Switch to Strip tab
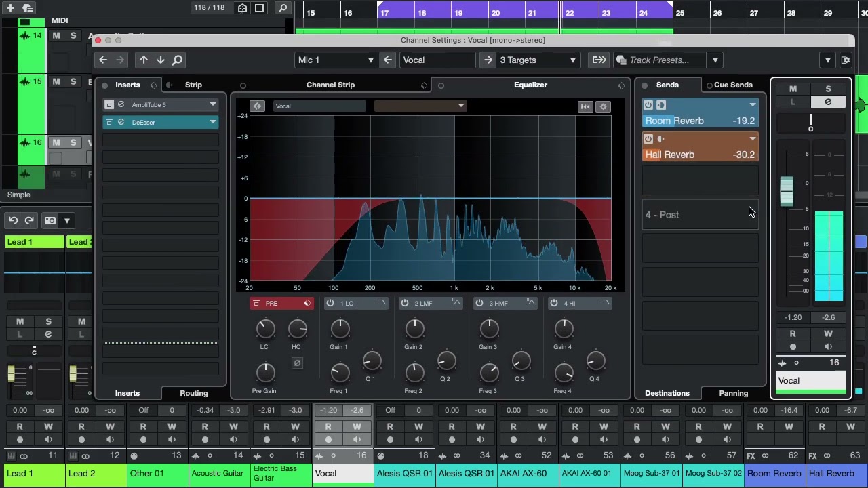868x488 pixels. pyautogui.click(x=193, y=85)
